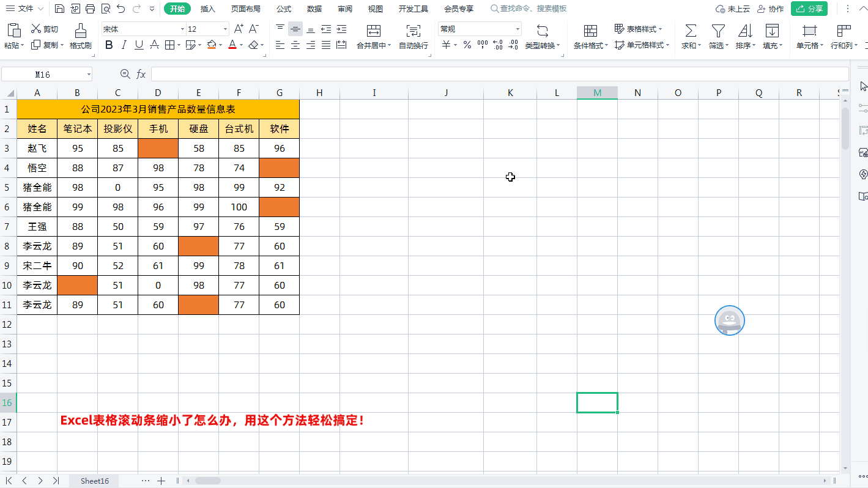Go to first sheet navigation arrow

pos(9,481)
